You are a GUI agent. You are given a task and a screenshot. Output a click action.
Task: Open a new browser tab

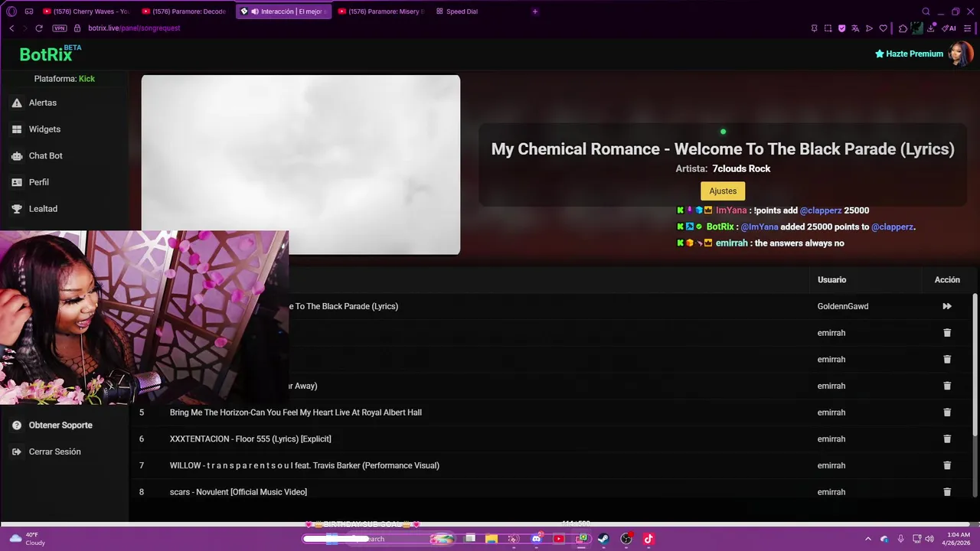tap(535, 11)
